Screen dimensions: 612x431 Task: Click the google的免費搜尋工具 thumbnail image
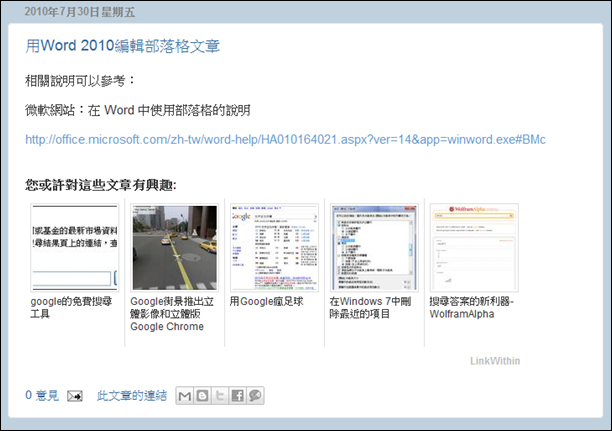(x=75, y=248)
